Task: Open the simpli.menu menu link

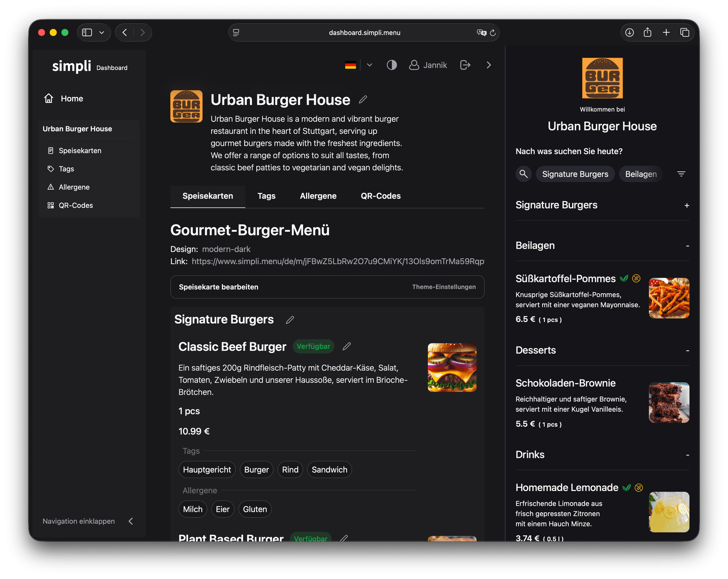Action: pos(338,261)
